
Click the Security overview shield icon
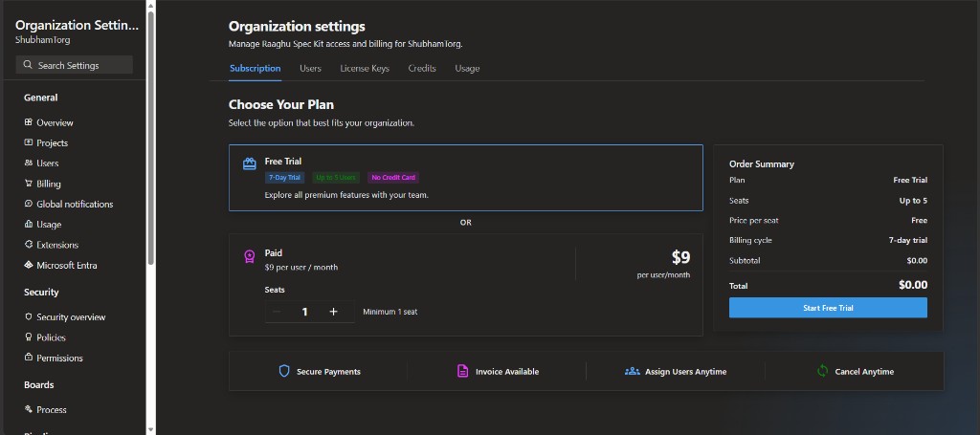[28, 317]
